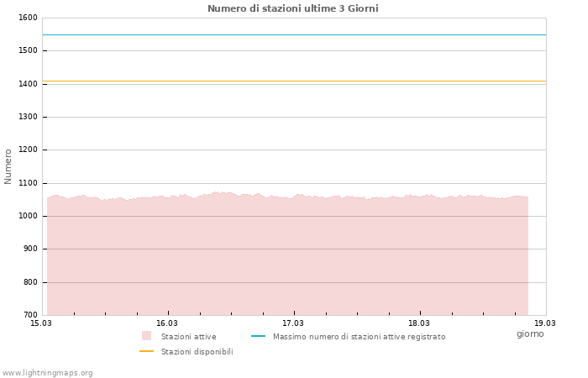Click the 1100 y-axis value label
Image resolution: width=588 pixels, height=378 pixels.
click(x=28, y=183)
